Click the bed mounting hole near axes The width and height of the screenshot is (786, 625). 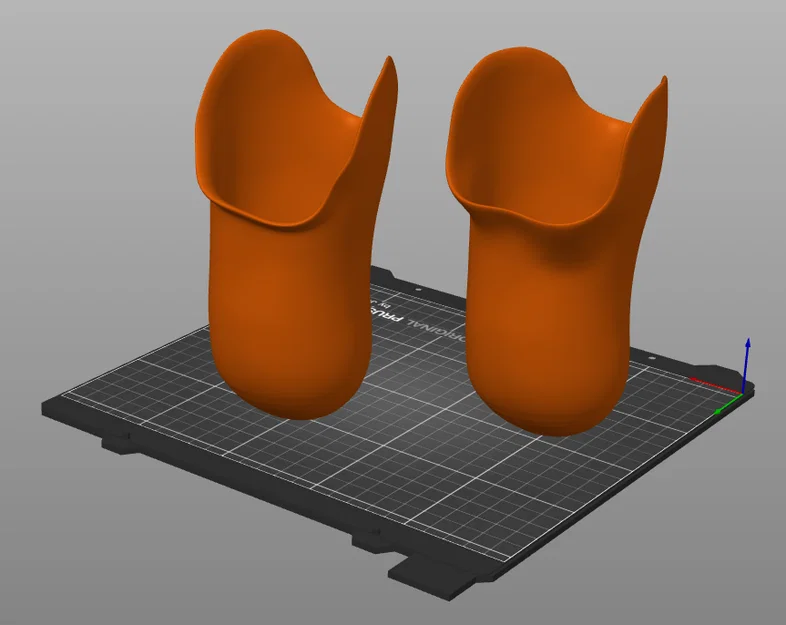point(652,358)
